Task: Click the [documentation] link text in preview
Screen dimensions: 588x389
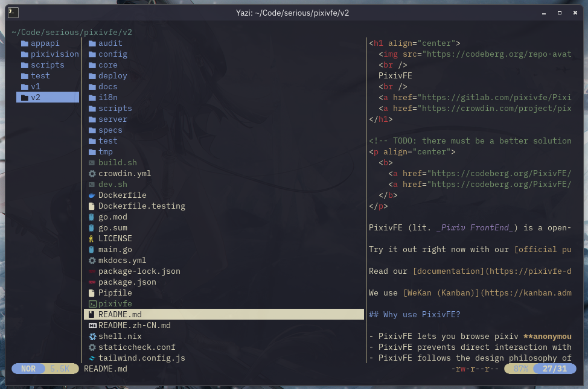Action: (x=449, y=271)
